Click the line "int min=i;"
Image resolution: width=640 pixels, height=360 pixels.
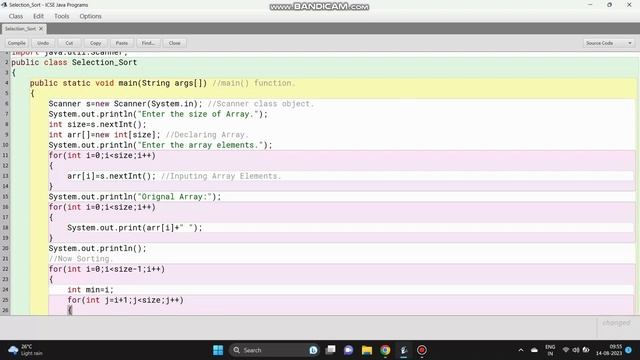pos(90,290)
